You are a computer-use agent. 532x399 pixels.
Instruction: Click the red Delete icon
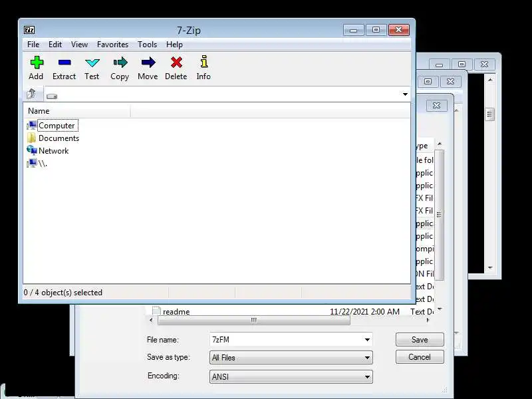pos(176,63)
